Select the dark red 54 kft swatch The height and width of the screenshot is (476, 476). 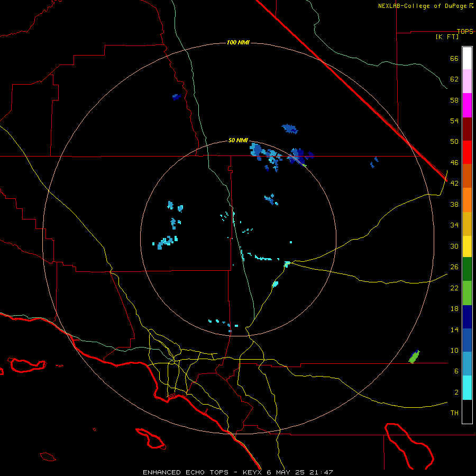point(467,129)
